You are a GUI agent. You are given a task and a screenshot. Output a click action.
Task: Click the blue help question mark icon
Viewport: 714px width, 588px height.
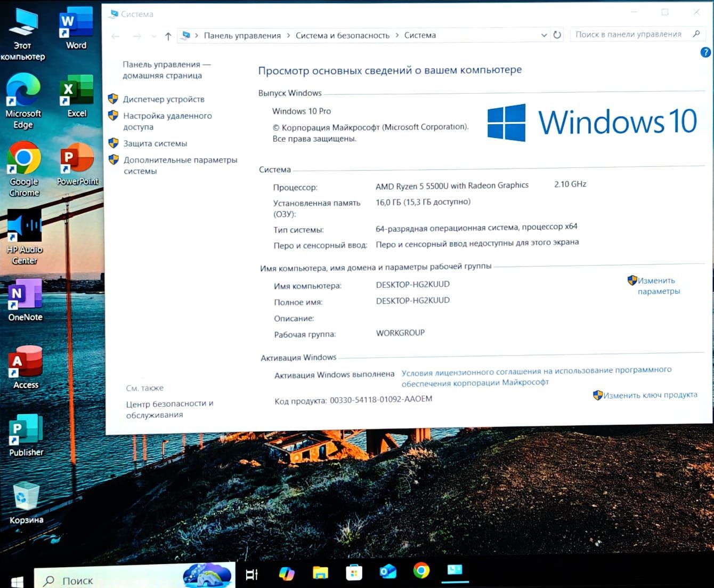click(x=705, y=52)
